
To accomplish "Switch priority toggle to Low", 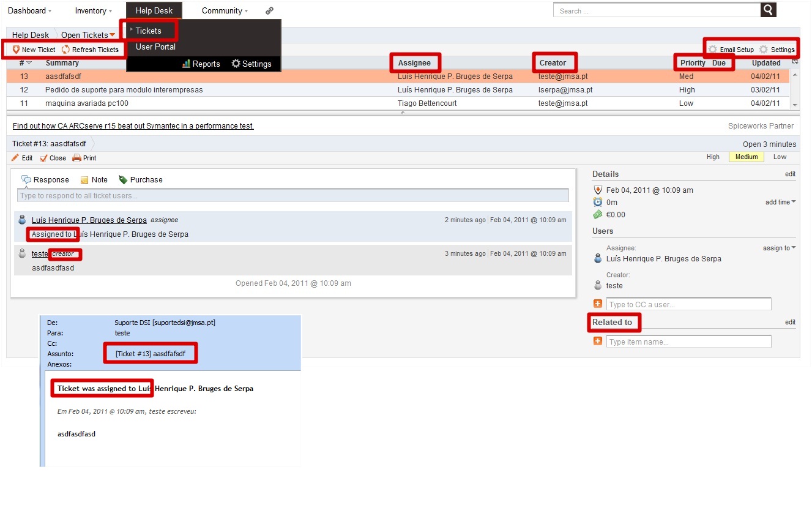I will (780, 157).
